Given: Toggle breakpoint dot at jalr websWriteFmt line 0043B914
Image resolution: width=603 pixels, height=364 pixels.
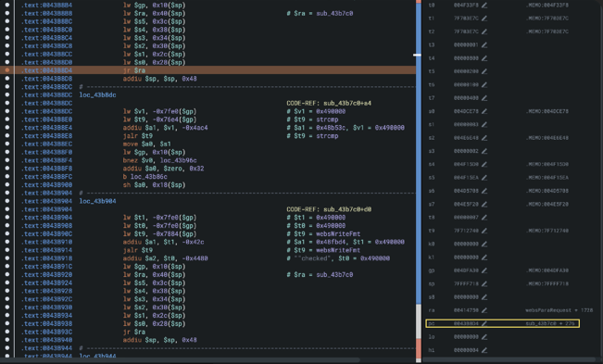Looking at the screenshot, I should (x=6, y=250).
